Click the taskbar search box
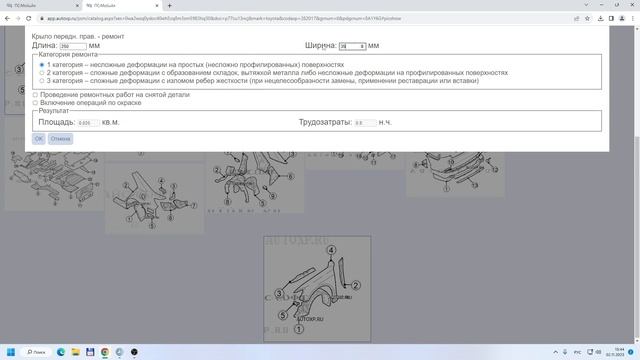 pyautogui.click(x=37, y=352)
